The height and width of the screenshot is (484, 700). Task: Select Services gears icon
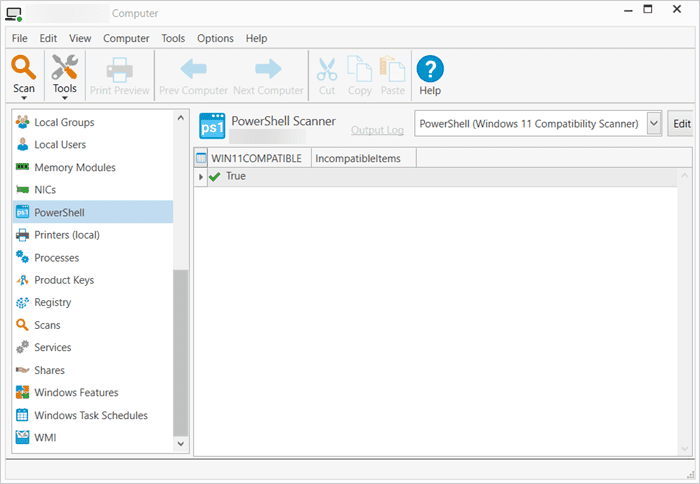22,347
